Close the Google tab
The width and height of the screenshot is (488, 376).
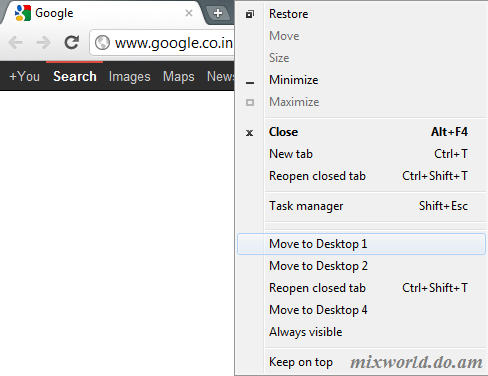point(189,13)
